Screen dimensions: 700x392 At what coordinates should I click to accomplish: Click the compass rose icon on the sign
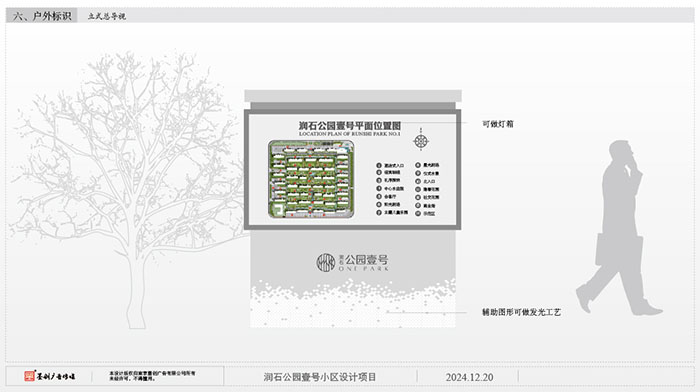tap(421, 141)
